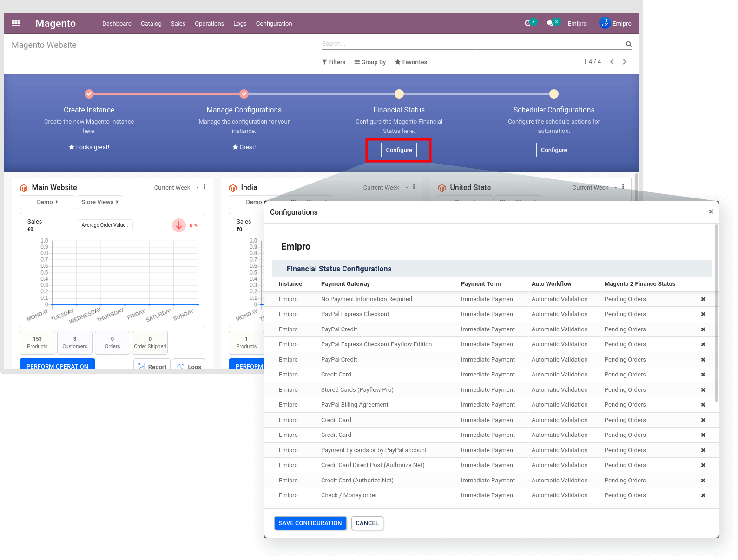
Task: Expand Current Week dropdown on United State card
Action: (x=595, y=188)
